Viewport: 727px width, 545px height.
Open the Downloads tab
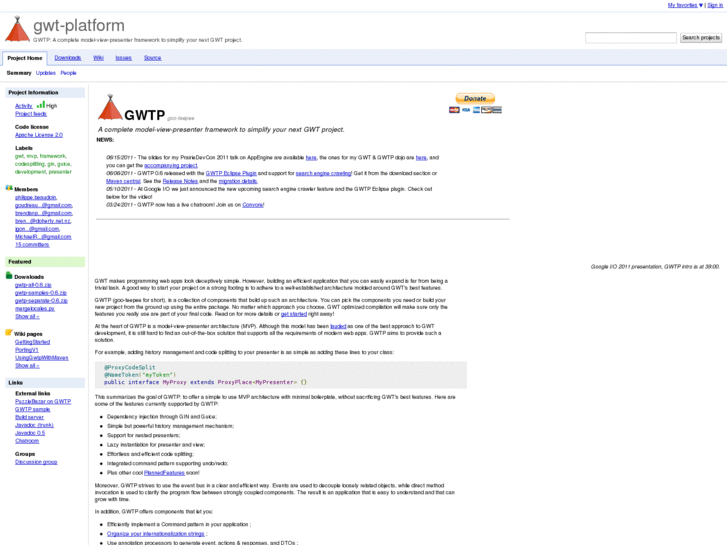[x=68, y=58]
